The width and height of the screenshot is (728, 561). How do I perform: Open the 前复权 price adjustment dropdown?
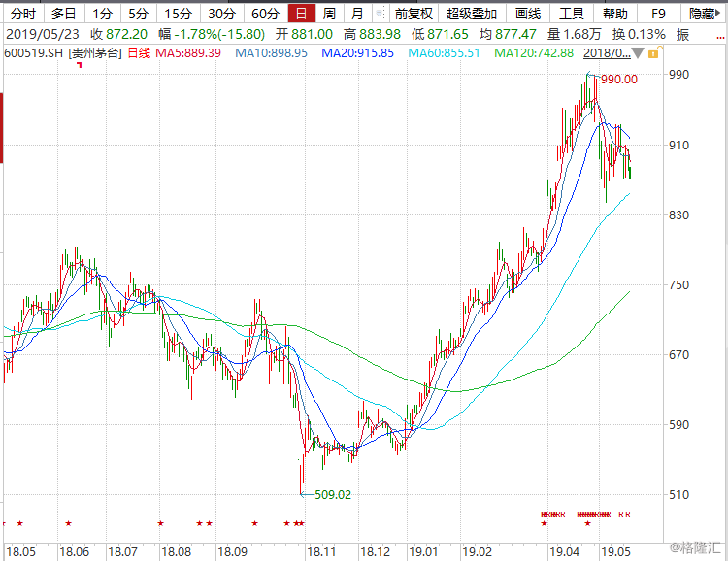click(414, 14)
